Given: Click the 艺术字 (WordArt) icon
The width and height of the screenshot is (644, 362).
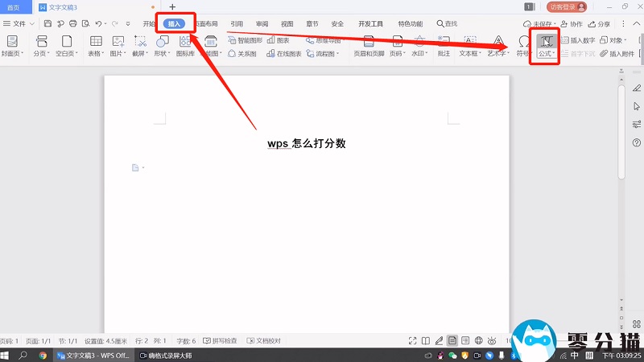Looking at the screenshot, I should tap(498, 45).
